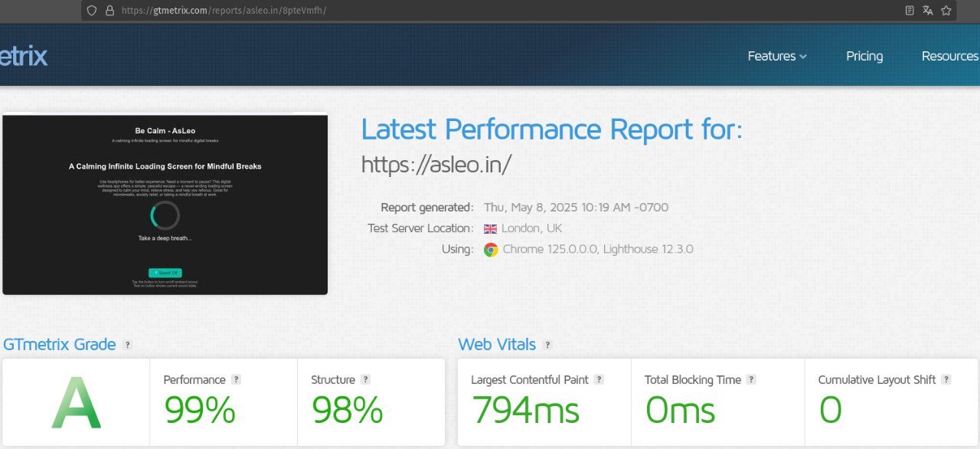980x449 pixels.
Task: Bookmark this page with the star icon
Action: click(x=946, y=11)
